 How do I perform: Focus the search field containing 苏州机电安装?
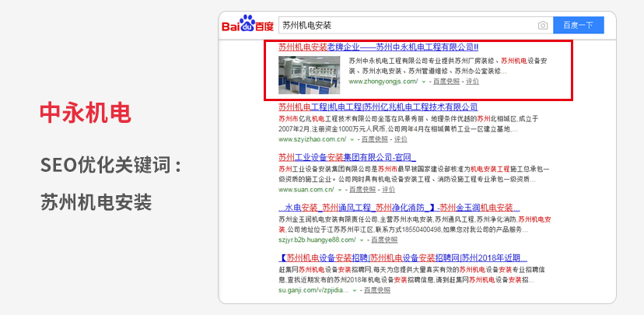(404, 26)
